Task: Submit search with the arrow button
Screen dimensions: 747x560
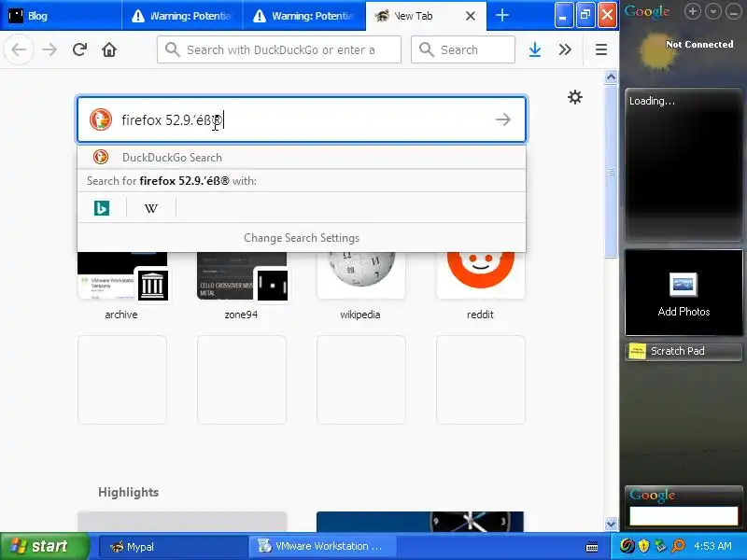Action: pos(503,119)
